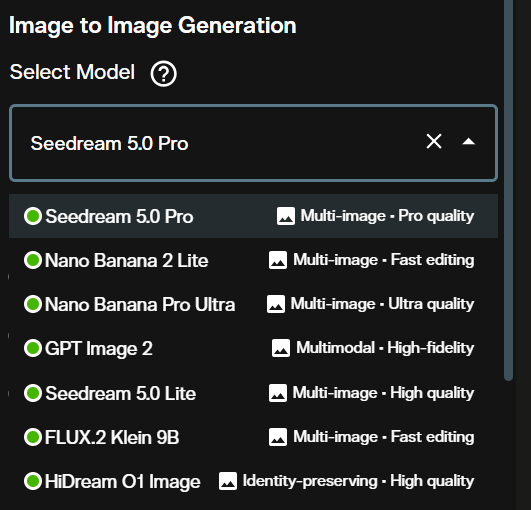
Task: Choose HiDream O1 Image model
Action: (x=253, y=481)
